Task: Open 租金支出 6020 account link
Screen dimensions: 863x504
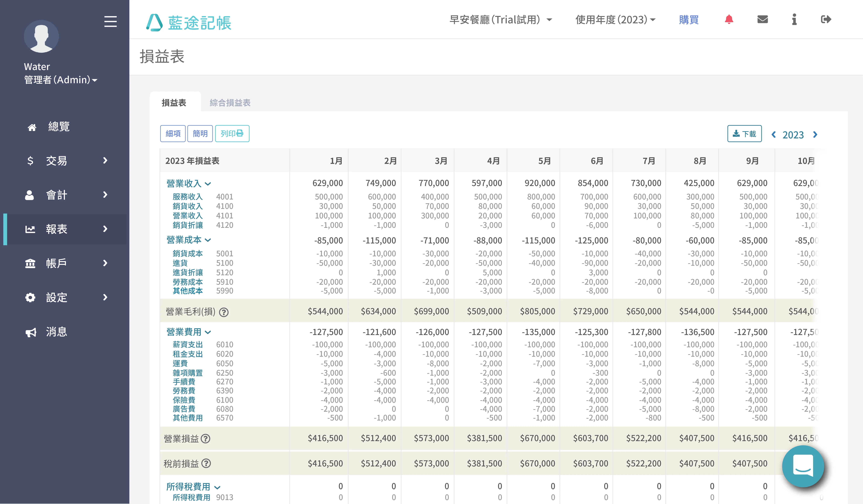Action: click(188, 354)
